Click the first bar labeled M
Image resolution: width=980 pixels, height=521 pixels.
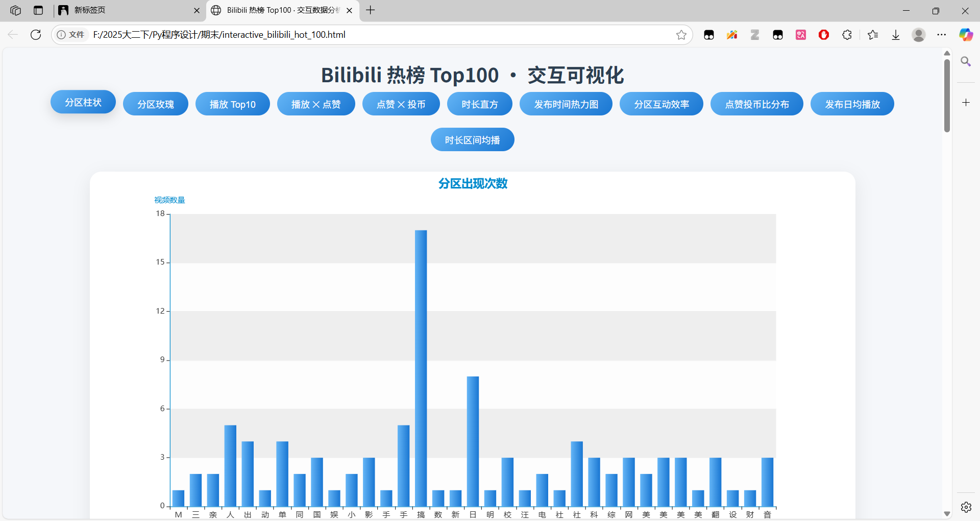pyautogui.click(x=178, y=499)
